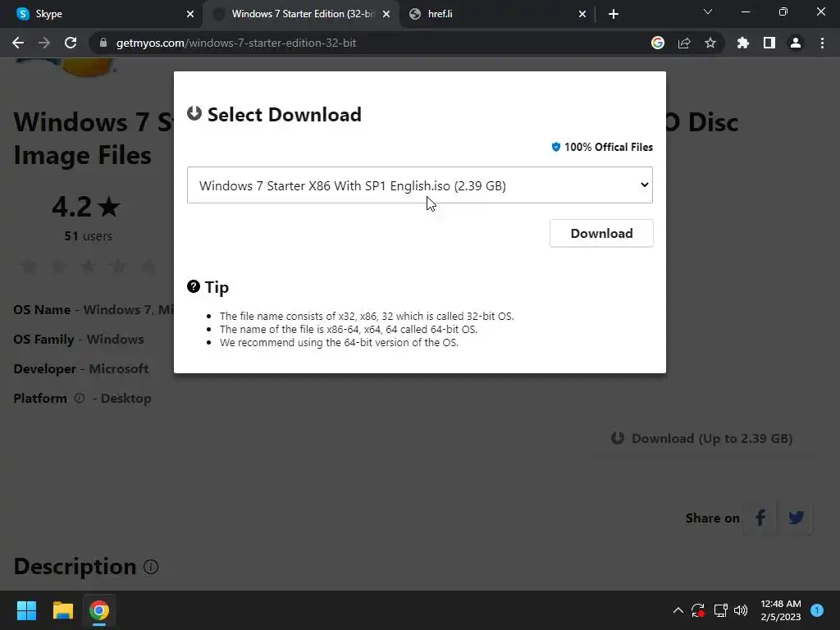Go forward with the browser arrow
The image size is (840, 630).
tap(44, 43)
